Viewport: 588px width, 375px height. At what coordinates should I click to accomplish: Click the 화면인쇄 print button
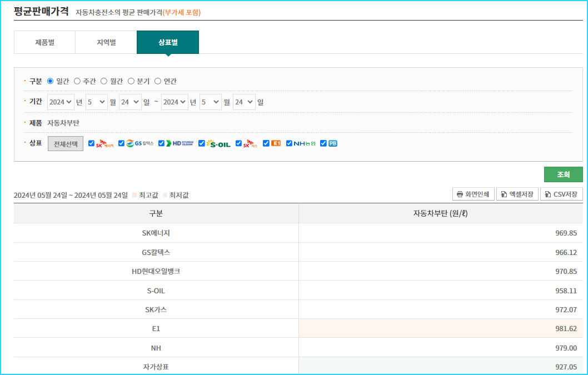(474, 194)
